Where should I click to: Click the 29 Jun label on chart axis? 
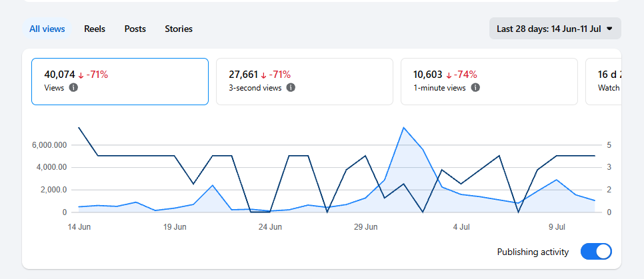pos(365,227)
